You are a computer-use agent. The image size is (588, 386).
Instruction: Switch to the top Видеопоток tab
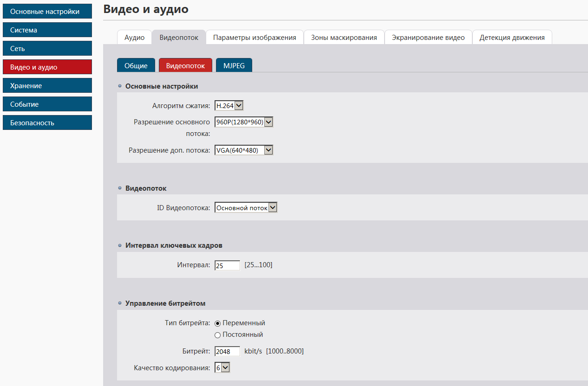[x=179, y=38]
